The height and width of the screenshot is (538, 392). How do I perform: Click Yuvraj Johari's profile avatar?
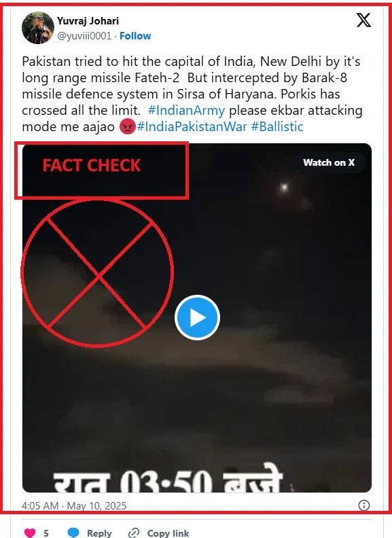point(38,28)
